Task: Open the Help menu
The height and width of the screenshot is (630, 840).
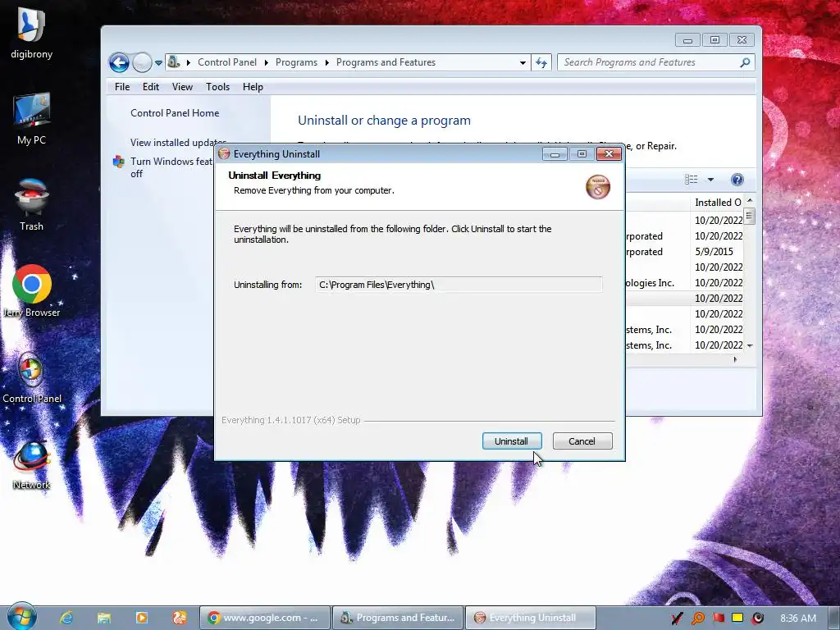Action: point(253,87)
